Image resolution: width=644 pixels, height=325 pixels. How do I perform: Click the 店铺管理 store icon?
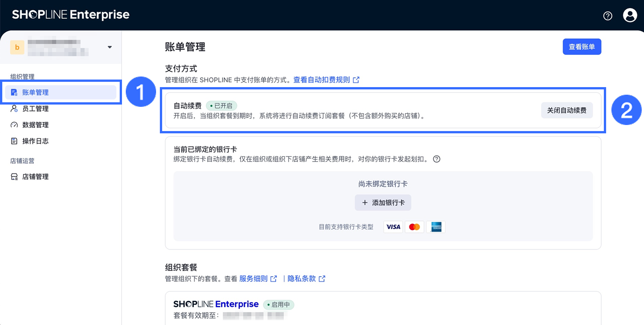(14, 177)
